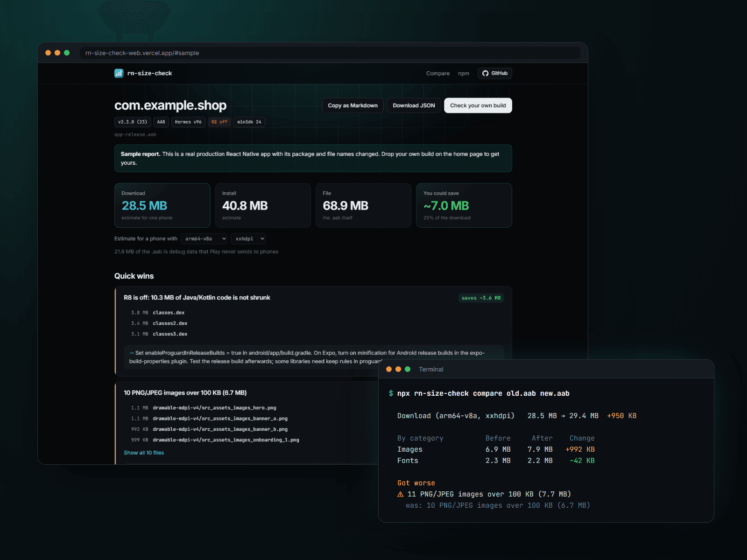The image size is (747, 560).
Task: Click the warning triangle icon in Terminal
Action: (x=401, y=494)
